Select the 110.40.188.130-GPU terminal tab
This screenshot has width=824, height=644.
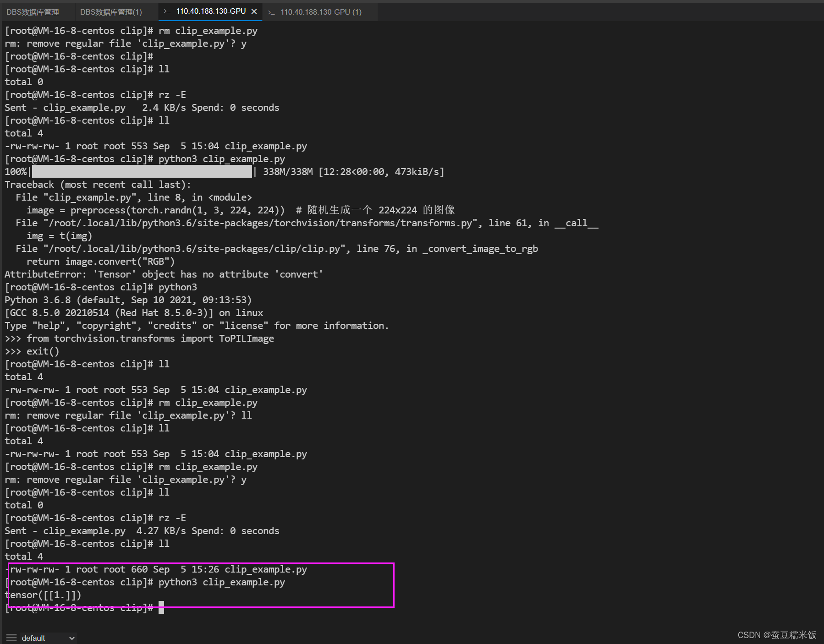(211, 11)
